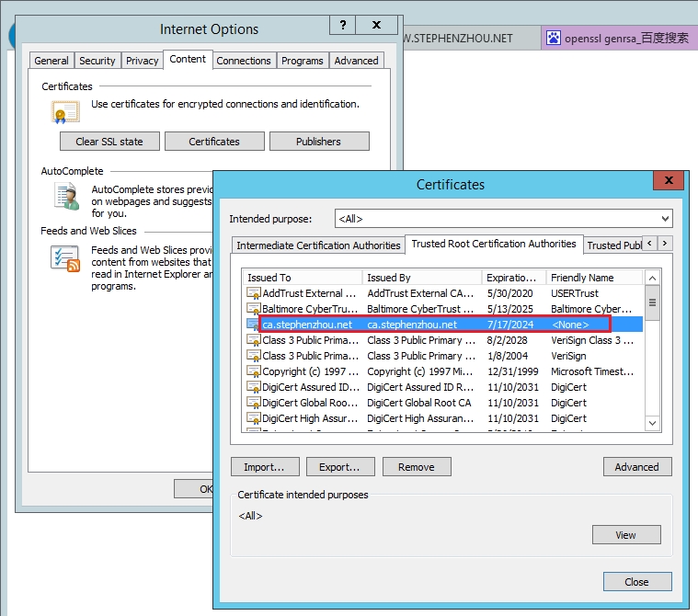
Task: Click the DigiCert High Assurance certificate icon
Action: click(x=253, y=418)
